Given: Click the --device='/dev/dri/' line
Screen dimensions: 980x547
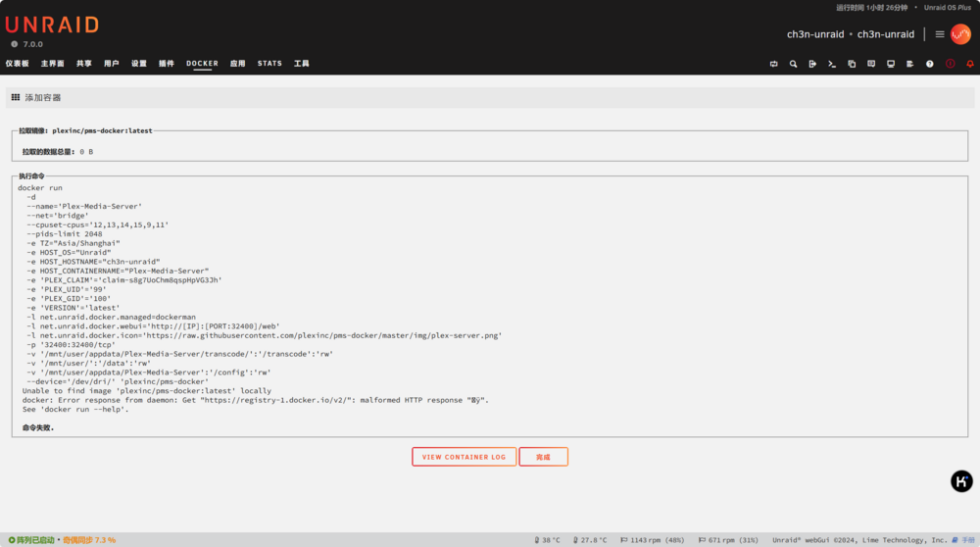Looking at the screenshot, I should [x=118, y=381].
